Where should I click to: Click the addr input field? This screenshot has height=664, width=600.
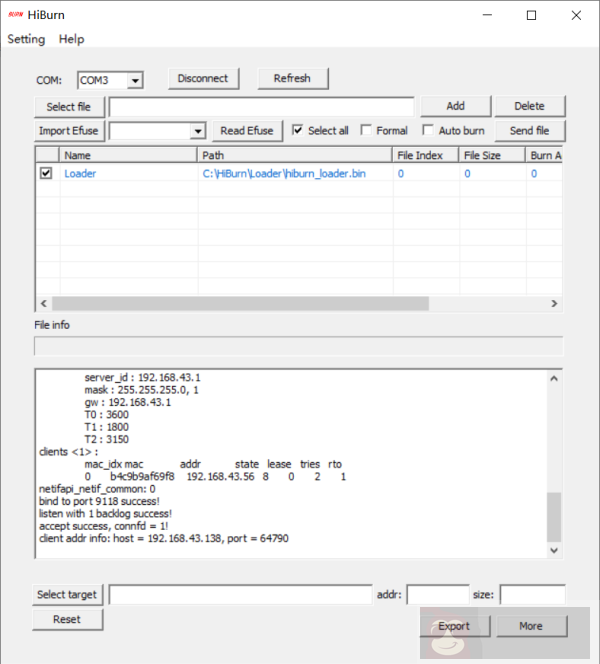click(x=437, y=595)
